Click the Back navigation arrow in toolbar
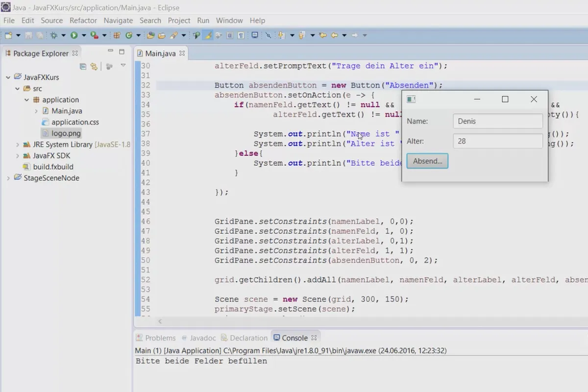The width and height of the screenshot is (588, 392). 335,35
